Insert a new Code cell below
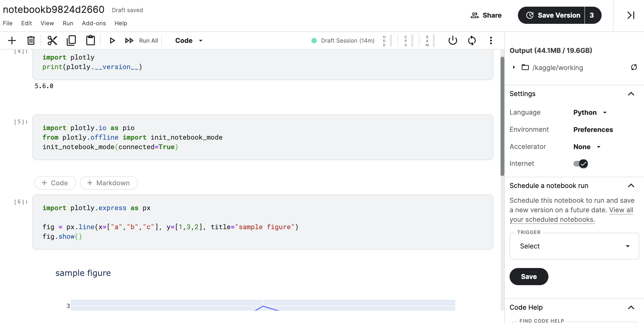This screenshot has height=324, width=644. [x=55, y=183]
